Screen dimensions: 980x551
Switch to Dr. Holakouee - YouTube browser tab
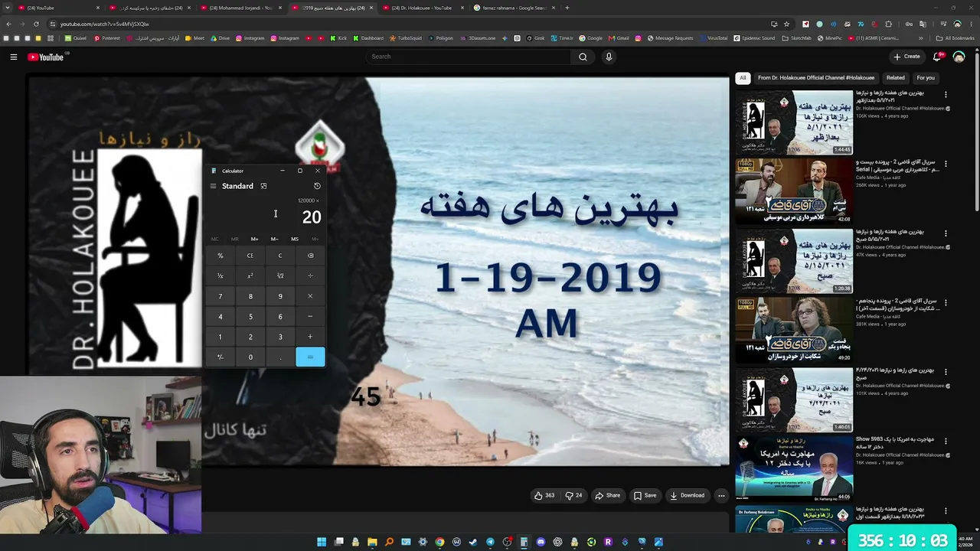pyautogui.click(x=421, y=8)
